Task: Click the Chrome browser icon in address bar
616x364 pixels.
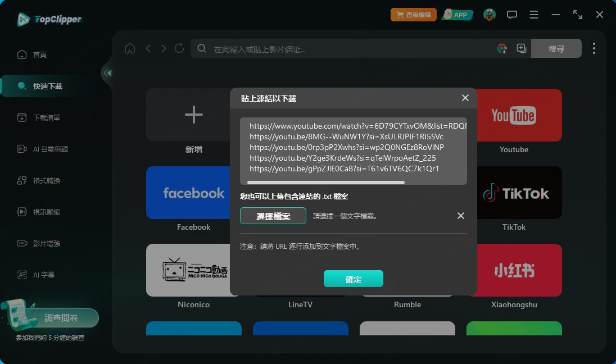Action: click(502, 48)
